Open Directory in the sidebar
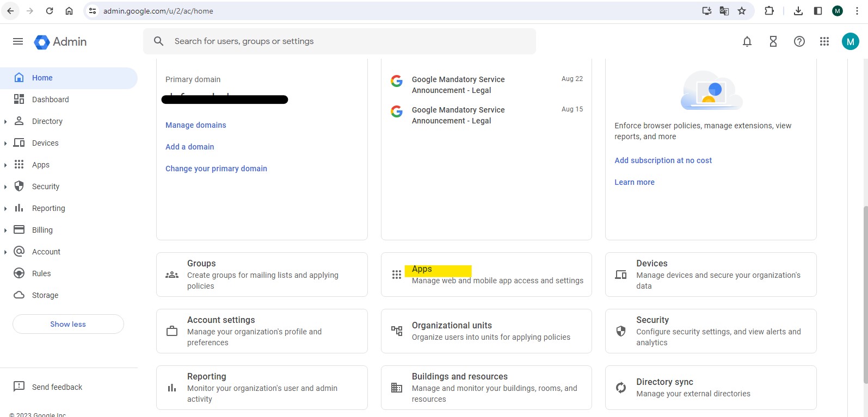 point(47,121)
